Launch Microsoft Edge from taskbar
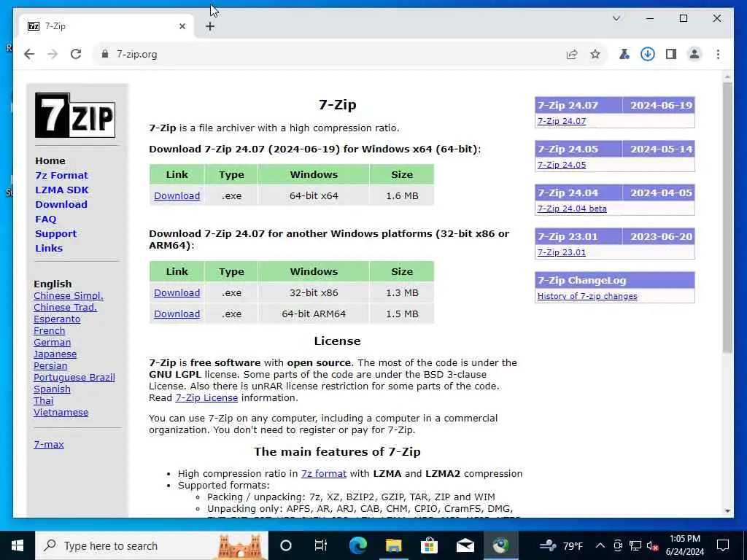 [357, 545]
